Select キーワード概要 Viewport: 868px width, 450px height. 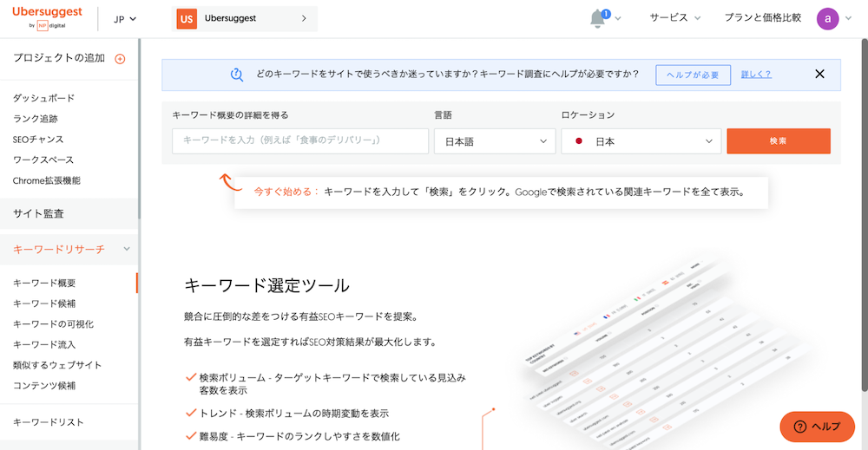(x=44, y=283)
